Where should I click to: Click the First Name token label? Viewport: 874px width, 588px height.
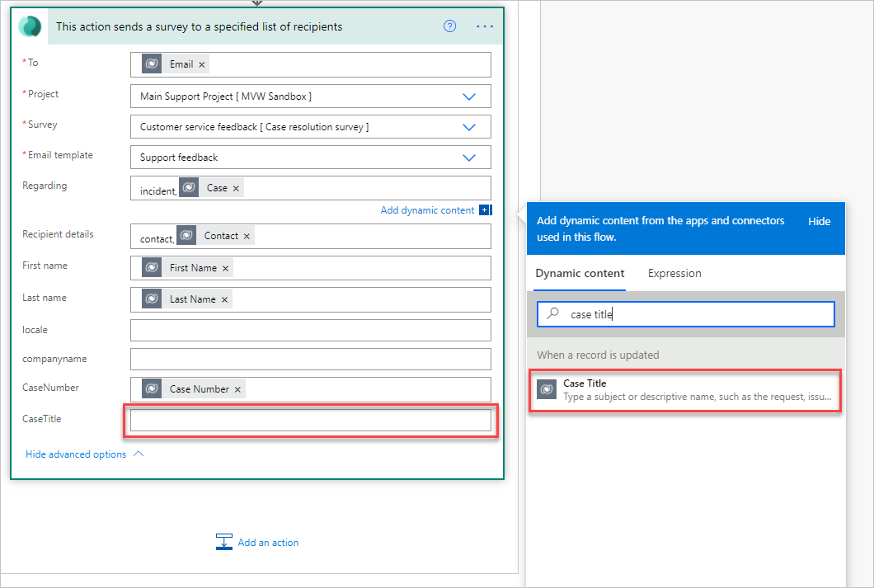194,268
